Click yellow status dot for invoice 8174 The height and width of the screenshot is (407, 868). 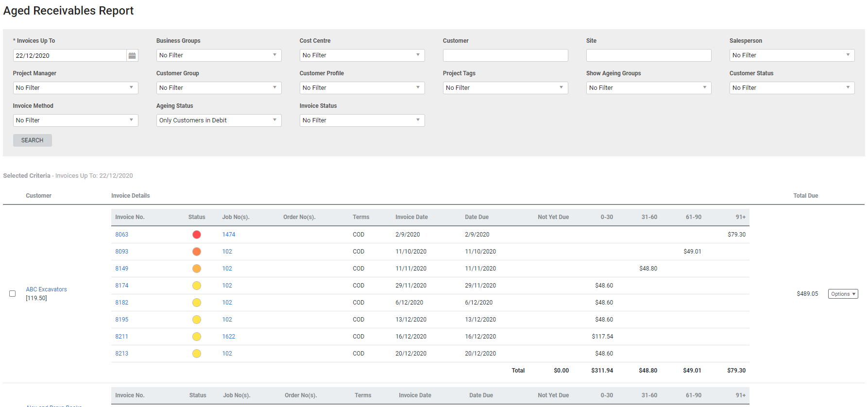coord(197,286)
